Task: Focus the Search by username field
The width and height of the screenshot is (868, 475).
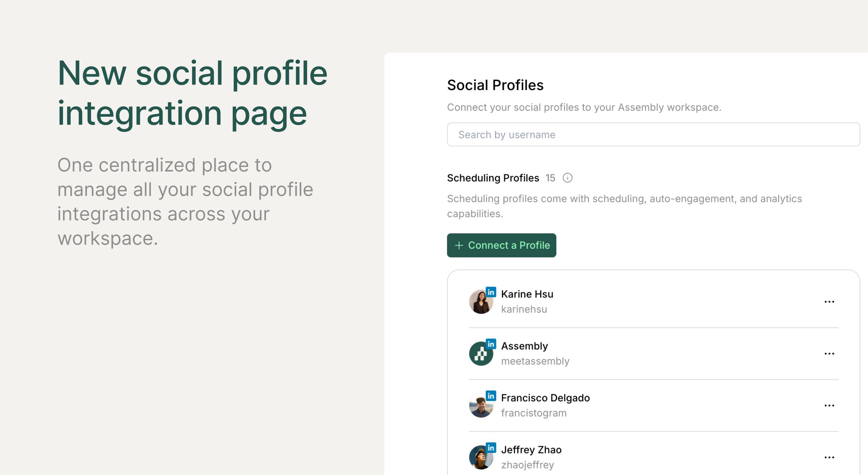Action: (x=653, y=134)
